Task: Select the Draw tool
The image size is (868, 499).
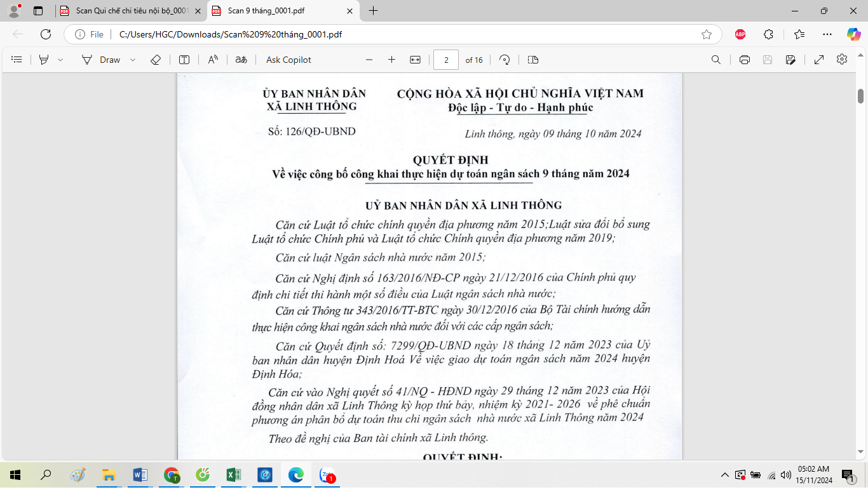Action: [101, 60]
